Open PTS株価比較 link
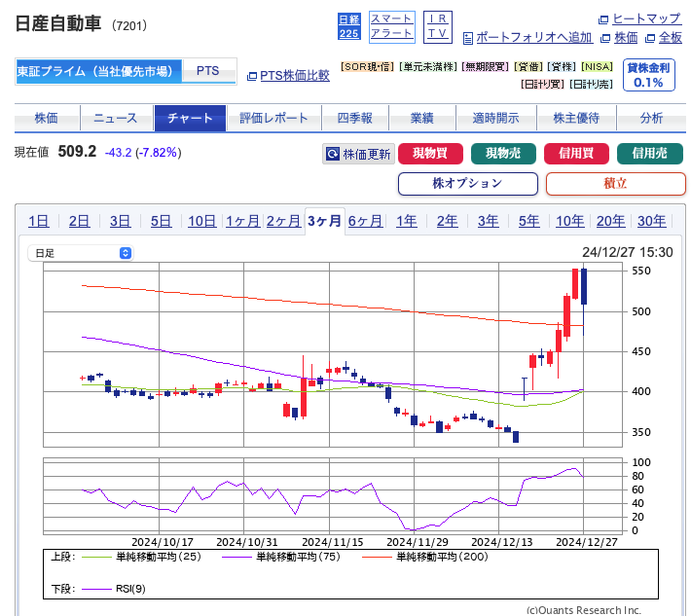The image size is (691, 616). (294, 76)
